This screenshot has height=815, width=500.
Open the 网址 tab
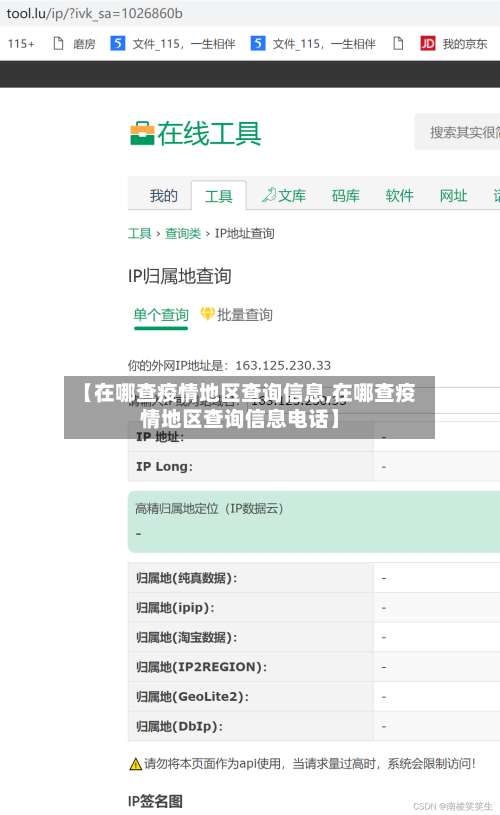coord(453,196)
